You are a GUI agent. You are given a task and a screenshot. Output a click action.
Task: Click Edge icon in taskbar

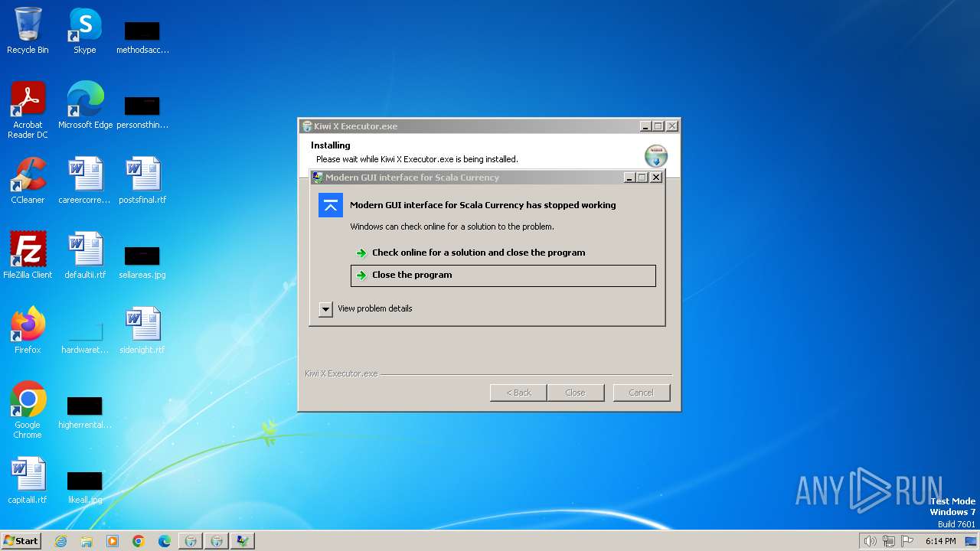click(x=165, y=541)
